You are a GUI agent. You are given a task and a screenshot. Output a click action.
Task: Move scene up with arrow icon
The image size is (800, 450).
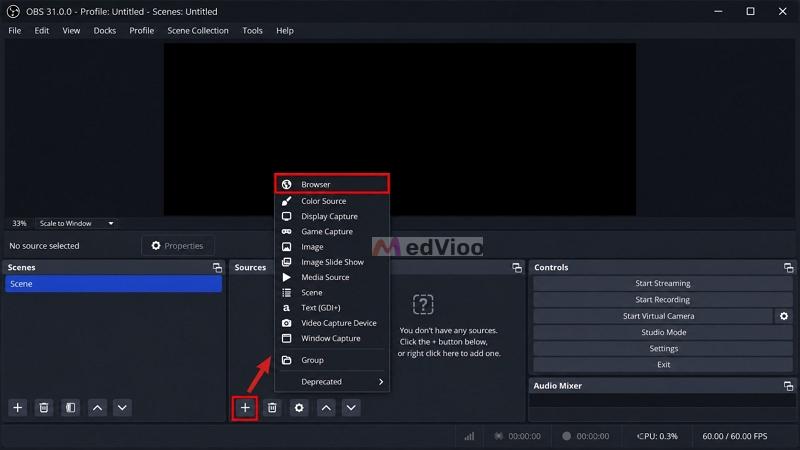click(97, 407)
